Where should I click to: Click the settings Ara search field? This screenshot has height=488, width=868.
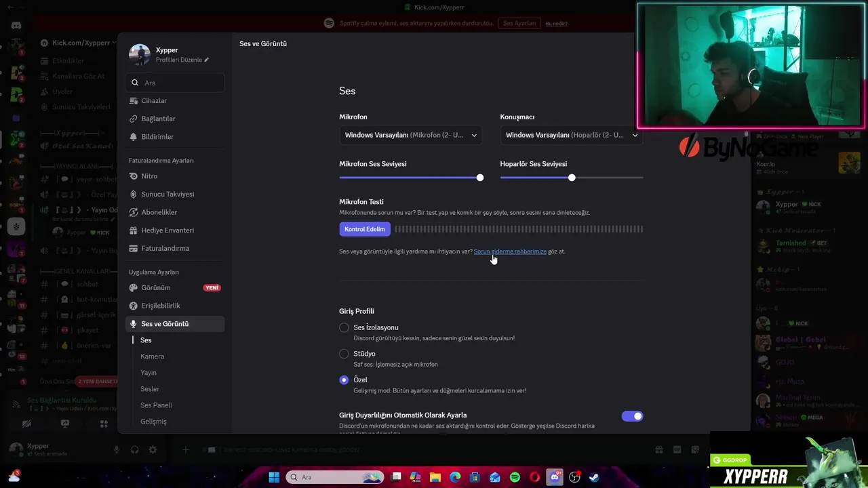[175, 83]
